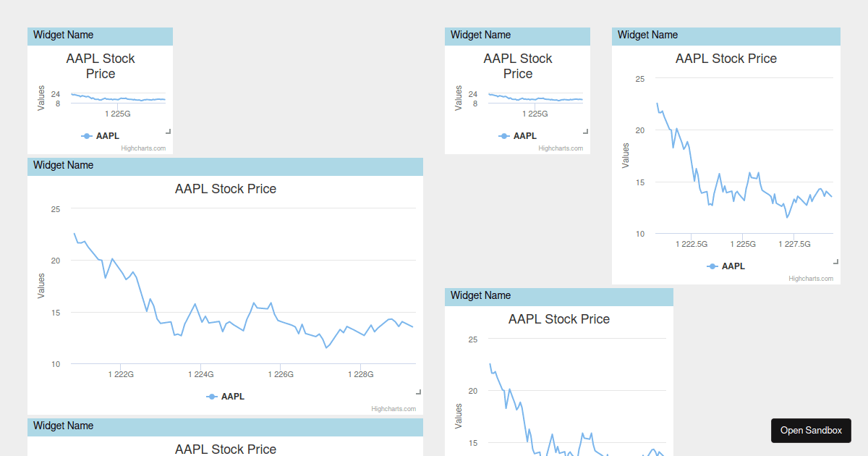Open Highcharts.com link in top-left small widget

143,148
